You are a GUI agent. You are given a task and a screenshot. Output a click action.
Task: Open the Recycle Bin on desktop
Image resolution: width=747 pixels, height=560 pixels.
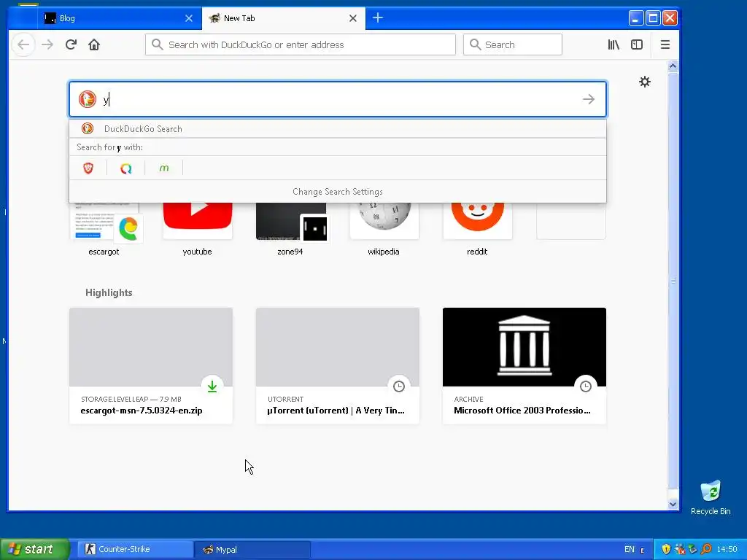pyautogui.click(x=711, y=498)
